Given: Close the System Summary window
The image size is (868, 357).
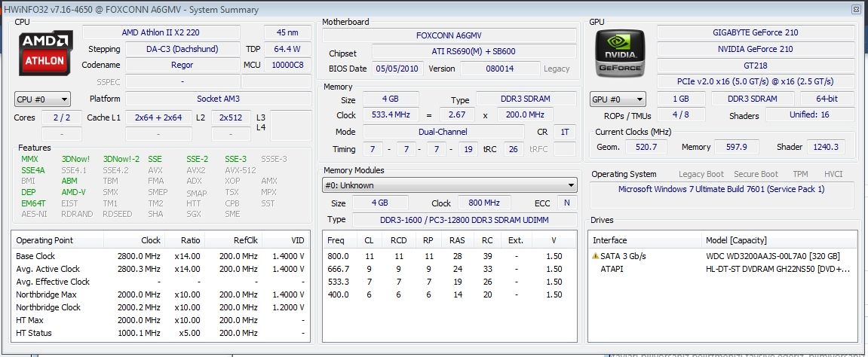Looking at the screenshot, I should (857, 9).
